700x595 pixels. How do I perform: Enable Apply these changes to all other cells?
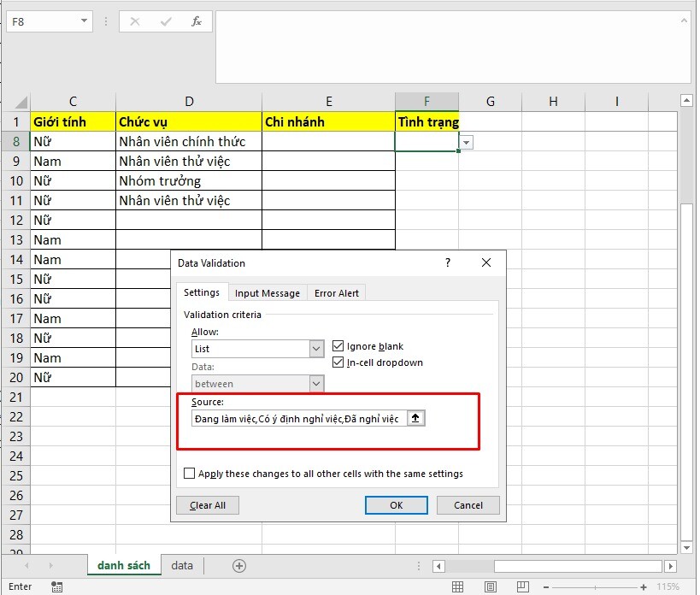coord(189,473)
